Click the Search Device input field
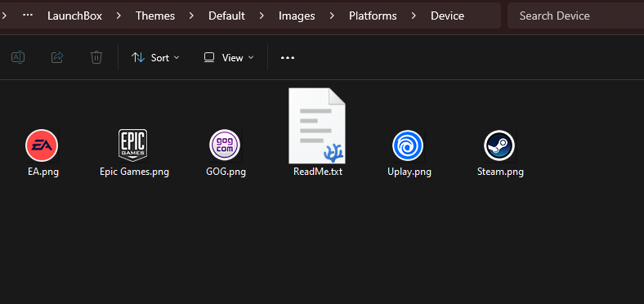644x304 pixels. 576,16
